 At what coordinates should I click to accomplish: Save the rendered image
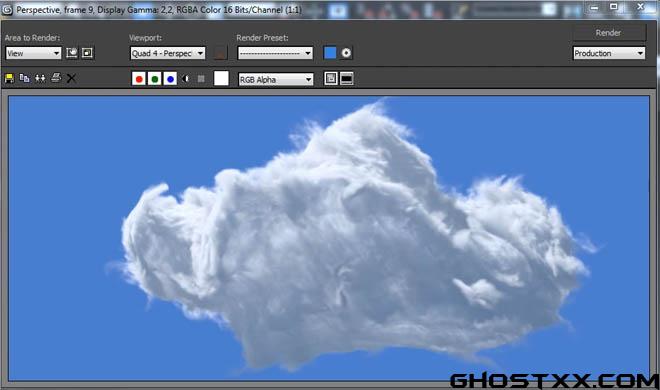point(9,78)
